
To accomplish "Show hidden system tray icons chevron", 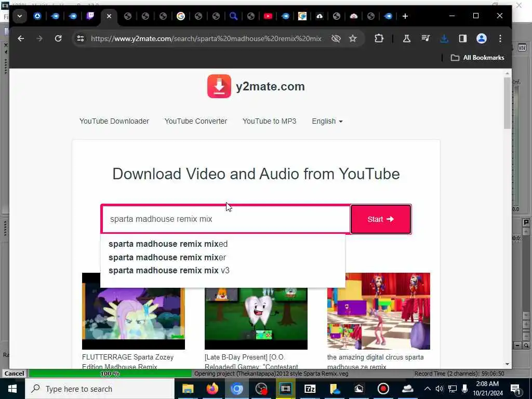I will tap(428, 389).
